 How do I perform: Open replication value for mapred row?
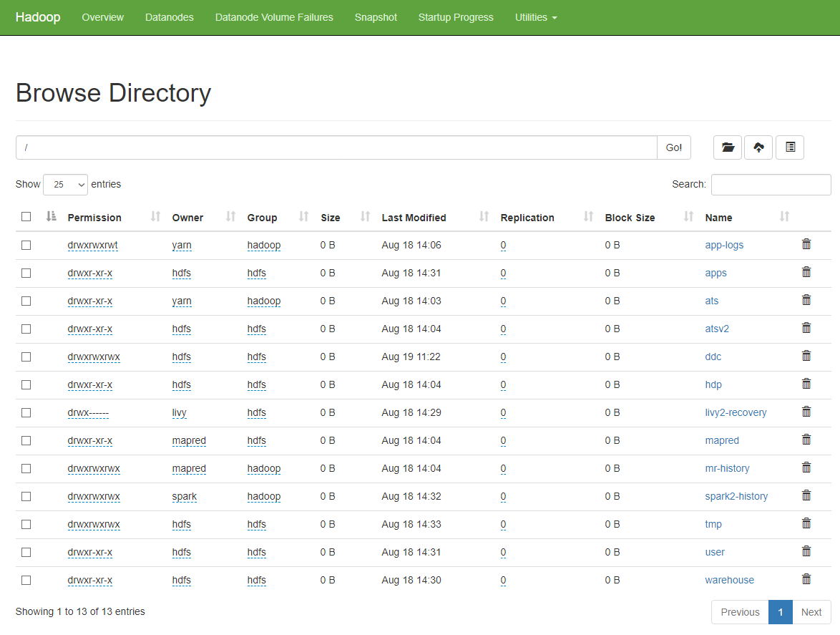503,440
